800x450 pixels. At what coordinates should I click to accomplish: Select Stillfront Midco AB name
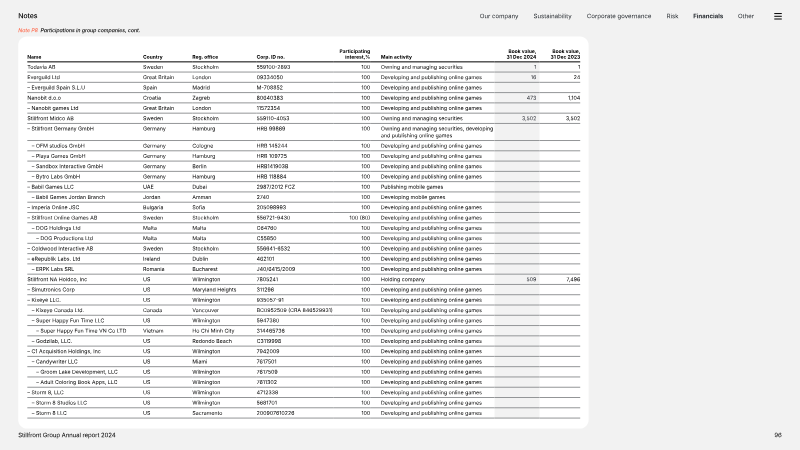[x=51, y=118]
